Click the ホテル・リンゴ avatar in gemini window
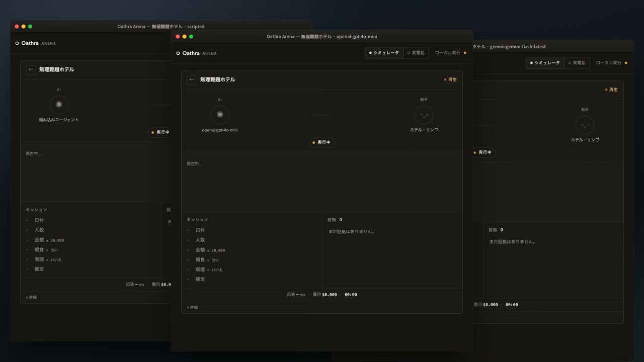 [x=585, y=125]
